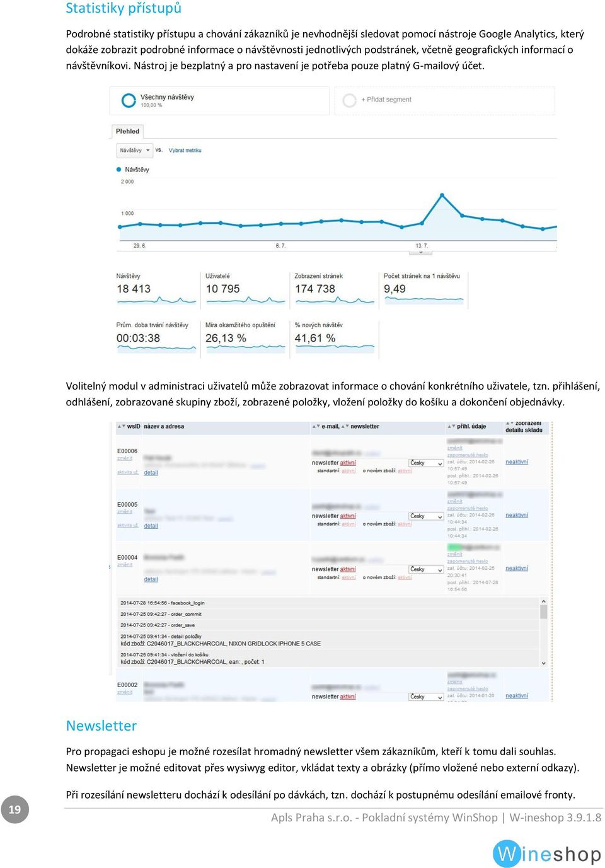Expand the chart handle below the timeline
The width and height of the screenshot is (605, 868).
(421, 252)
